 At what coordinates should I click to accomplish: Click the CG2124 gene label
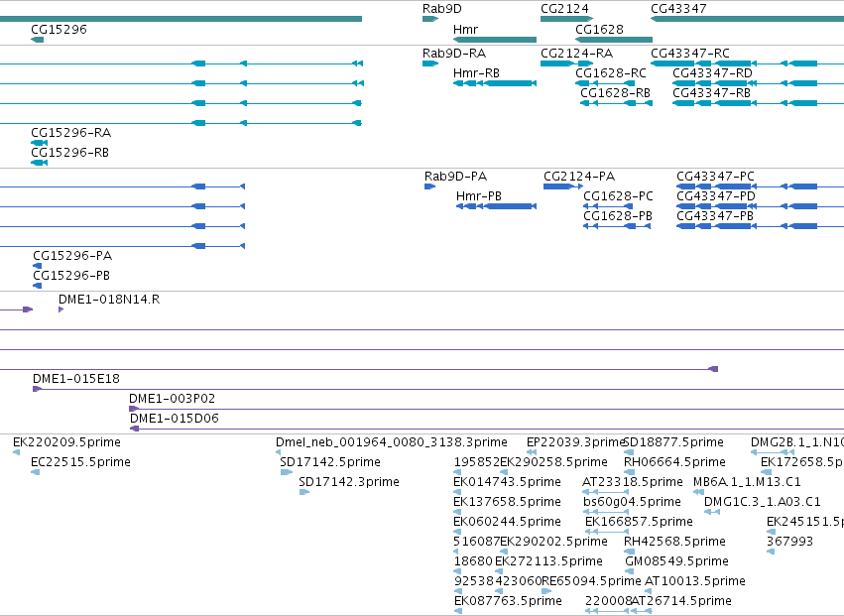[x=564, y=9]
